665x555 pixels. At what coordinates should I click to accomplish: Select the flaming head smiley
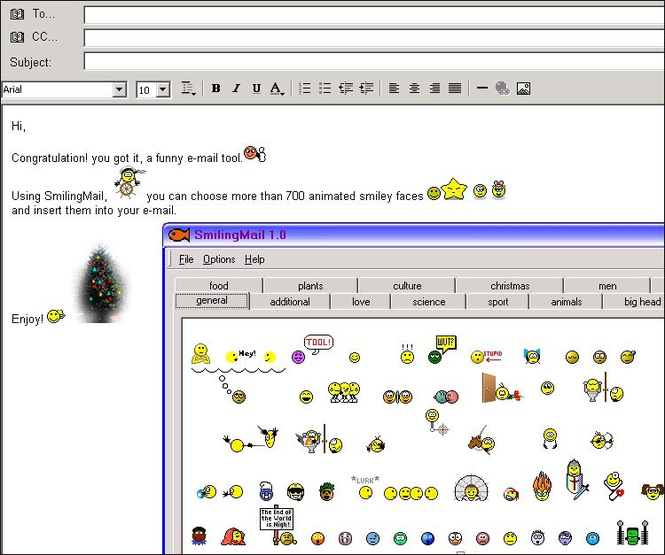coord(542,486)
